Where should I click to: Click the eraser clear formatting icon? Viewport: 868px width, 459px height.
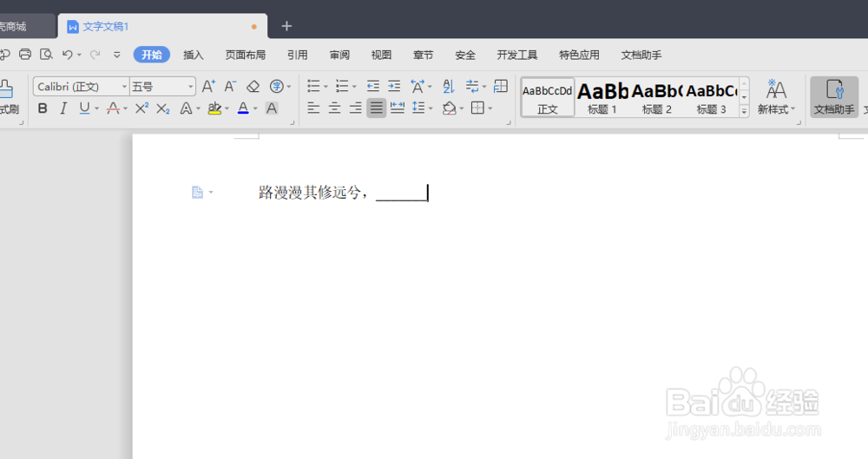tap(253, 87)
